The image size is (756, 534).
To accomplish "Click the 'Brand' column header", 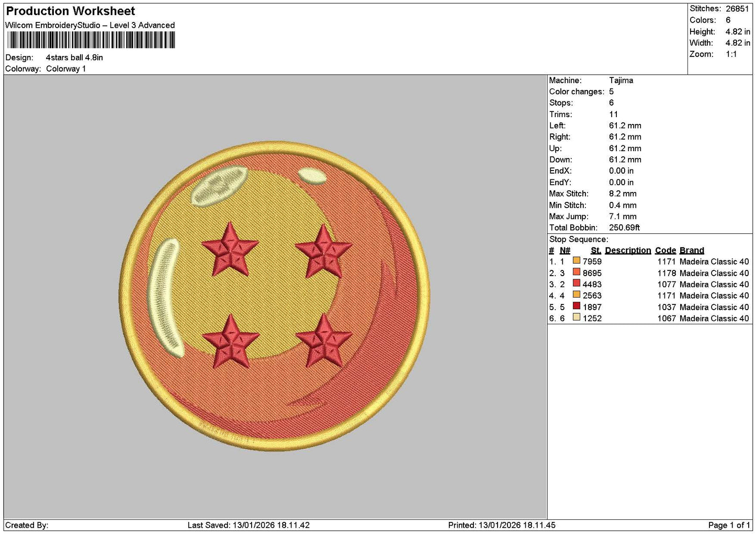I will point(692,251).
